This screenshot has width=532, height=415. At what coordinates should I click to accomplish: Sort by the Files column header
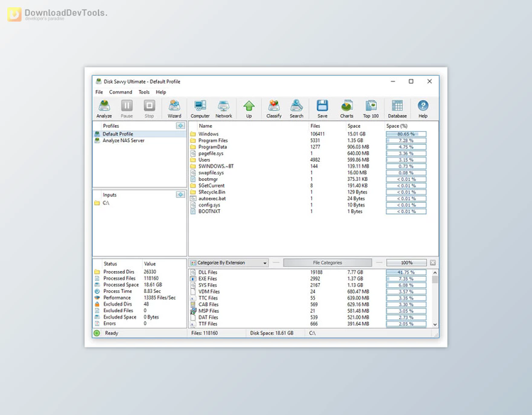click(x=315, y=126)
